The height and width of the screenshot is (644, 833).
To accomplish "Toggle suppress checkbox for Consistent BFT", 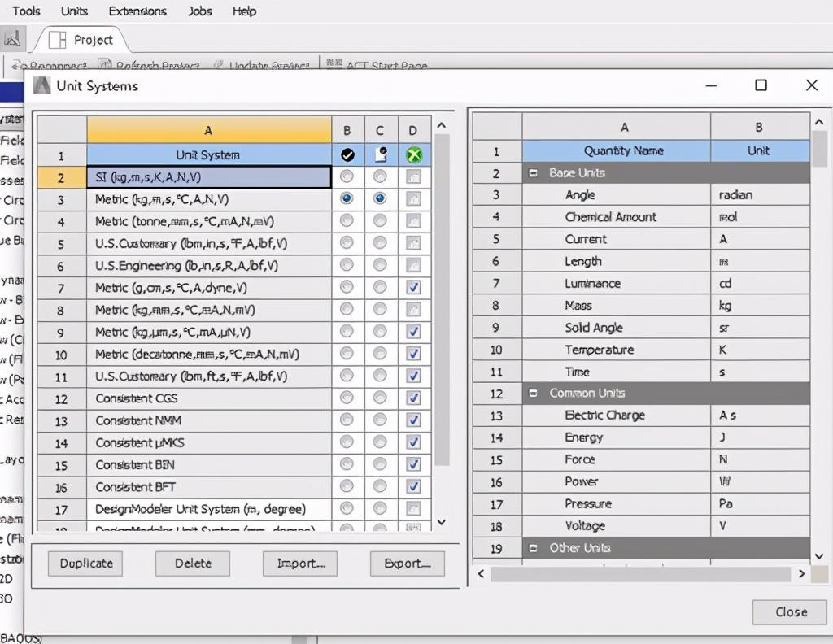I will click(413, 486).
